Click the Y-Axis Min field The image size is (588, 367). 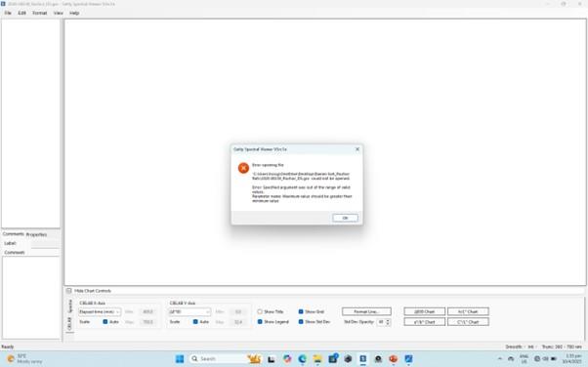pyautogui.click(x=237, y=311)
